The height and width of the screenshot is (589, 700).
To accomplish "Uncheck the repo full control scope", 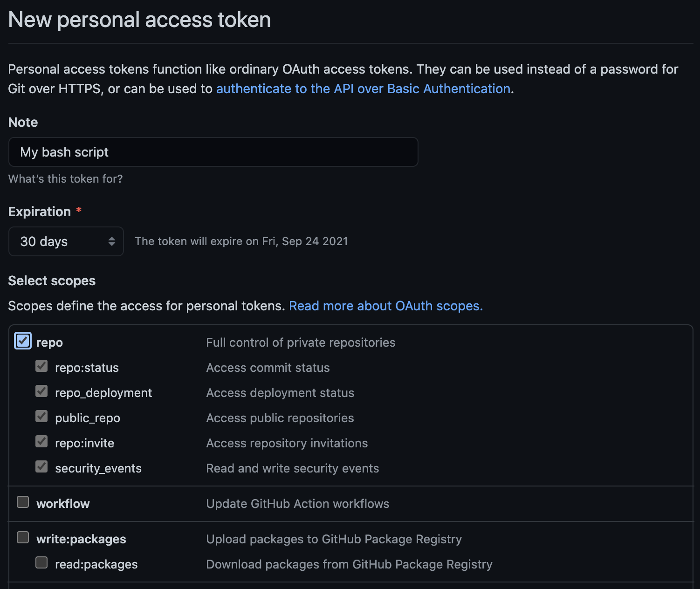I will (22, 341).
